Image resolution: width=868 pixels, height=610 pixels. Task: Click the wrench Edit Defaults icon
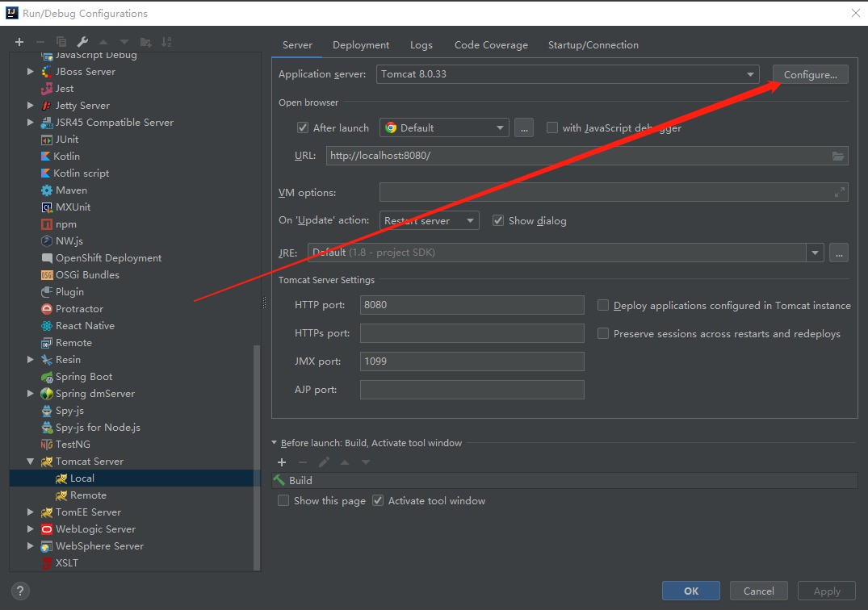[82, 42]
